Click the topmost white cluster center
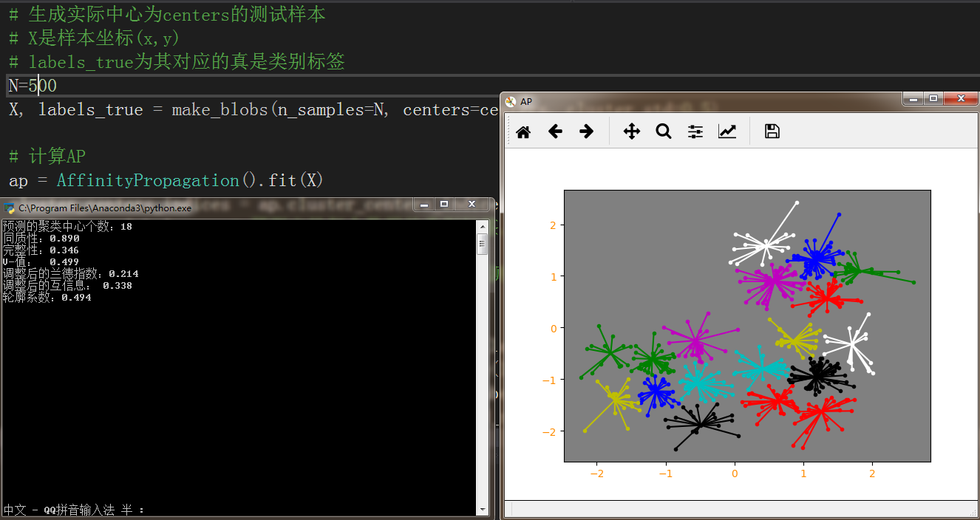The height and width of the screenshot is (520, 980). pos(767,244)
